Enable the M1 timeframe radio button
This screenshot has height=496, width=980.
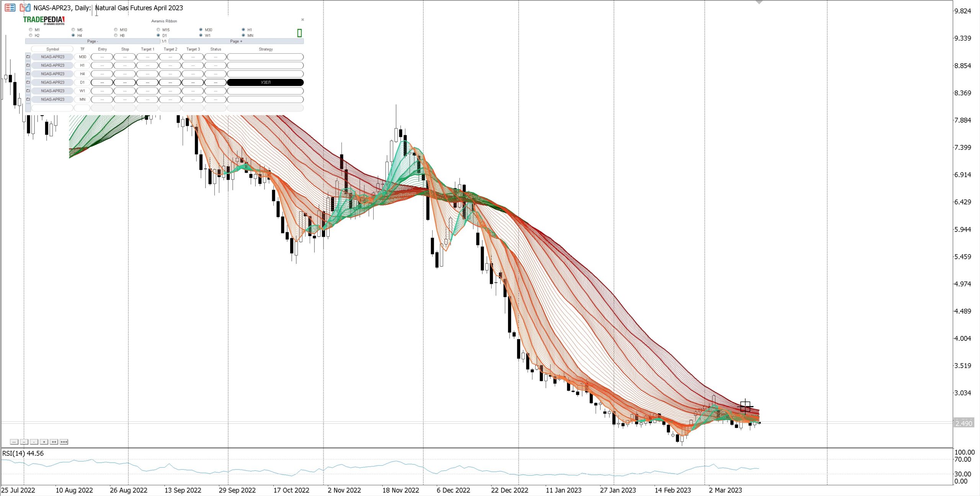tap(31, 29)
